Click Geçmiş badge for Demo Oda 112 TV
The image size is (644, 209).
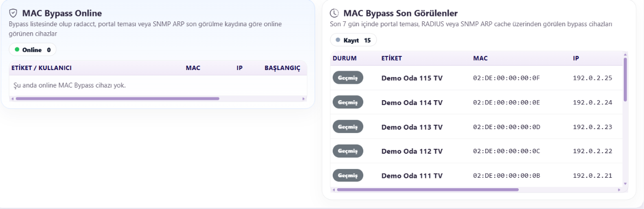click(348, 151)
